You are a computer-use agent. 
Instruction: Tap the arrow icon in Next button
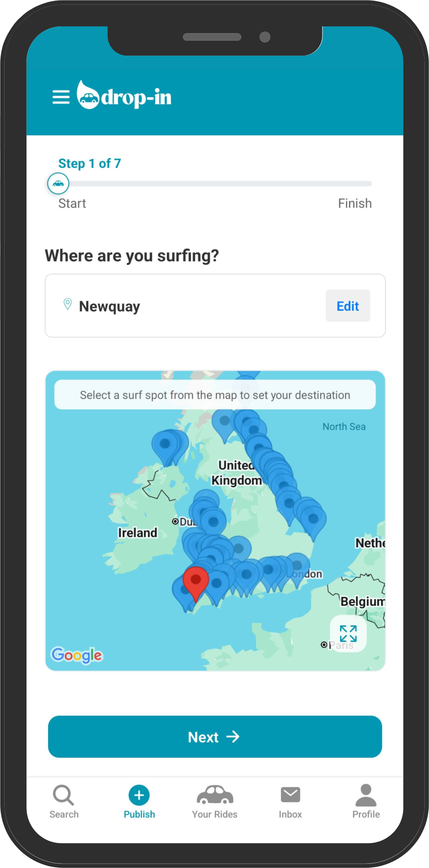coord(233,736)
